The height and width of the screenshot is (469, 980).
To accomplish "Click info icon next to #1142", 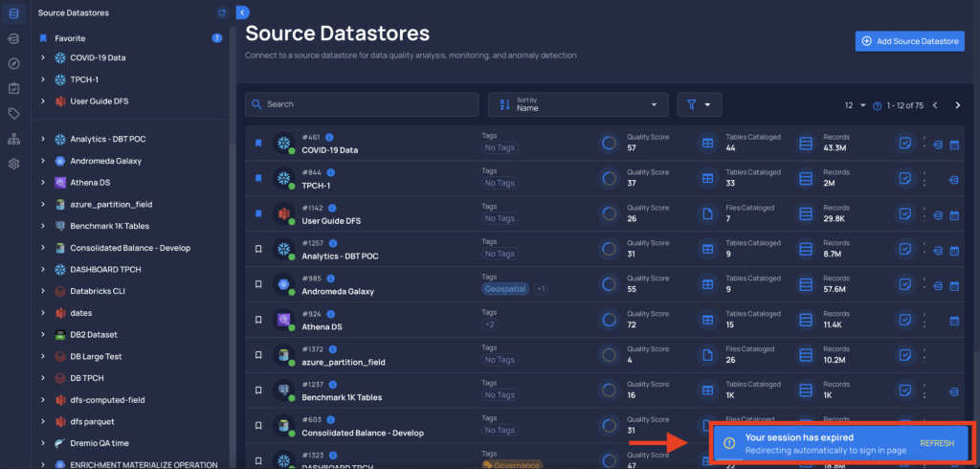I will coord(332,208).
